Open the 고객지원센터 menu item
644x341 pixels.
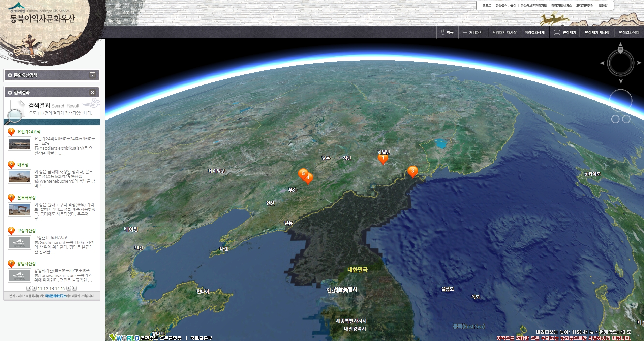585,6
